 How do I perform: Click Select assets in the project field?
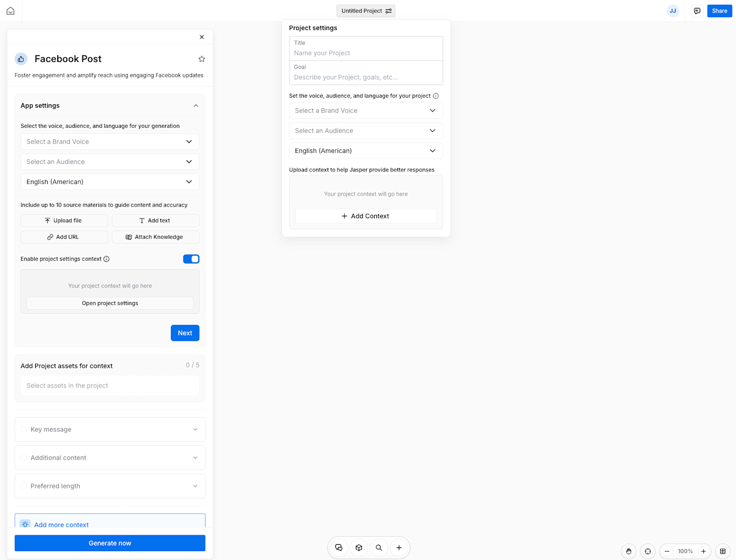click(110, 385)
